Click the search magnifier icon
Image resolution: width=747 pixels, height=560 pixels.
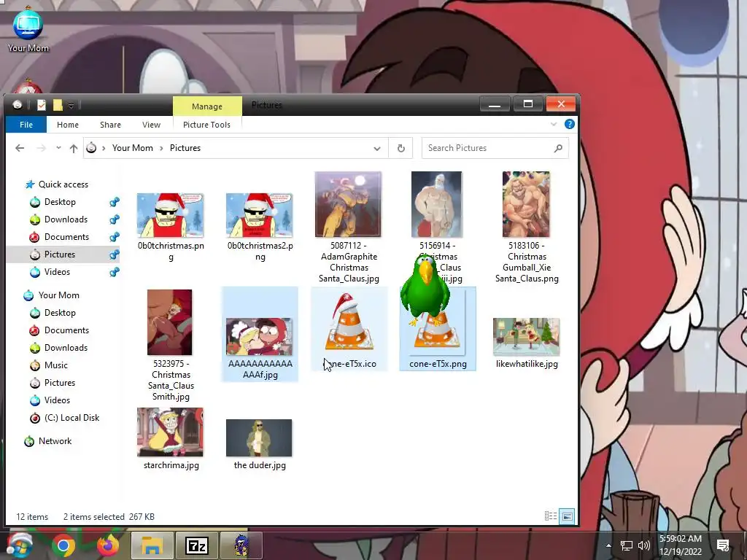click(x=558, y=148)
